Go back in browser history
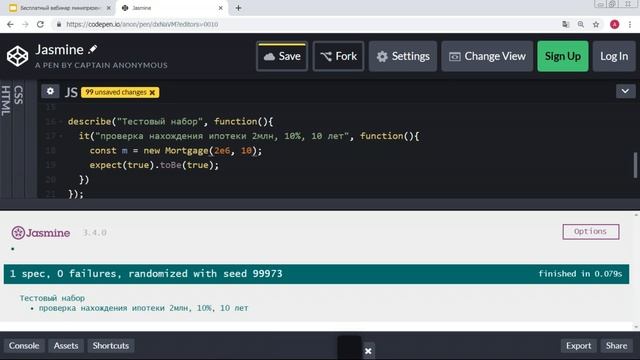The height and width of the screenshot is (360, 640). pos(10,24)
